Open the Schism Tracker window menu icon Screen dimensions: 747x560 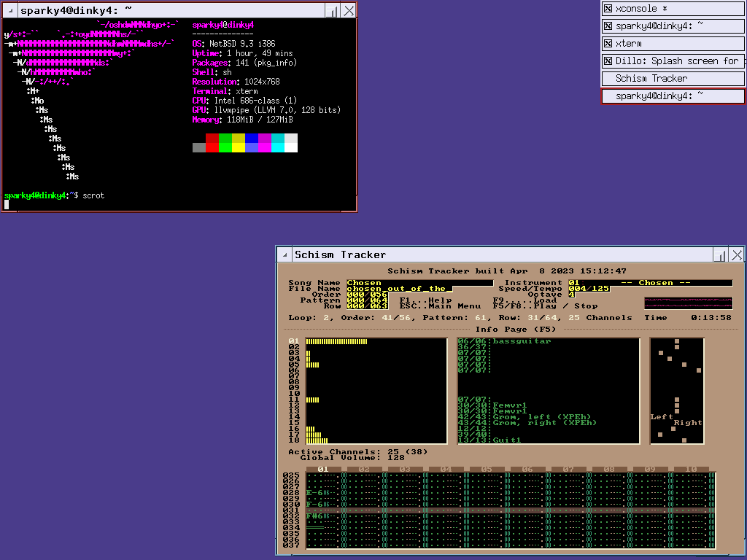285,254
